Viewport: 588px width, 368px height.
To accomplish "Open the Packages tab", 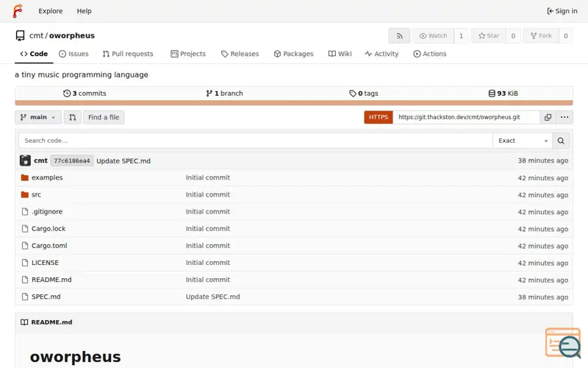I will (x=293, y=54).
